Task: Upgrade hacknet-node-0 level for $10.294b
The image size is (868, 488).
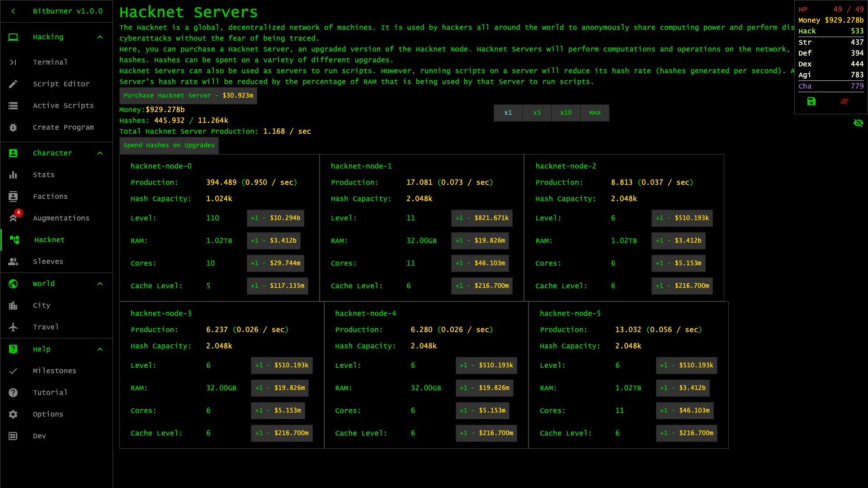Action: click(275, 218)
